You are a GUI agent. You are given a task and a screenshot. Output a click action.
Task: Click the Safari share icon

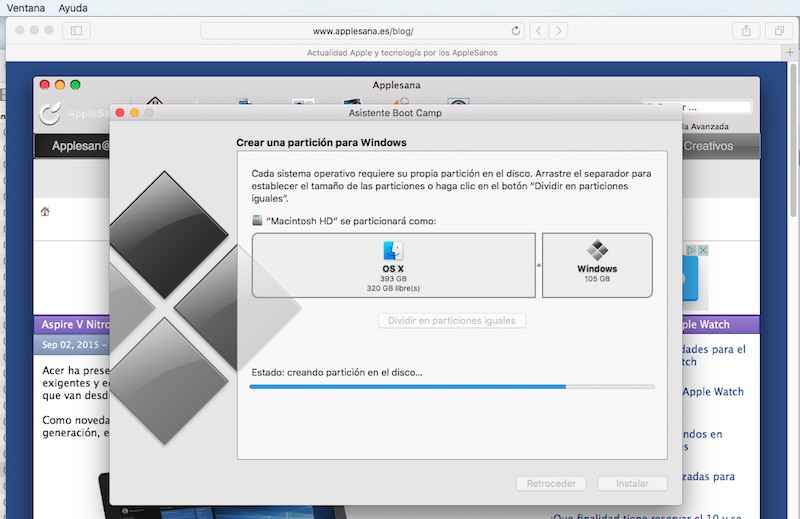(746, 31)
